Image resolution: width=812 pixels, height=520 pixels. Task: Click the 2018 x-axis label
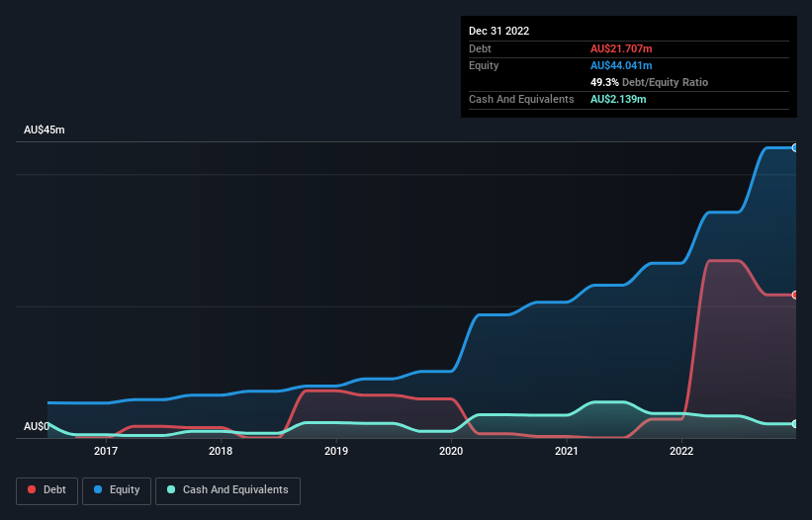tap(221, 451)
